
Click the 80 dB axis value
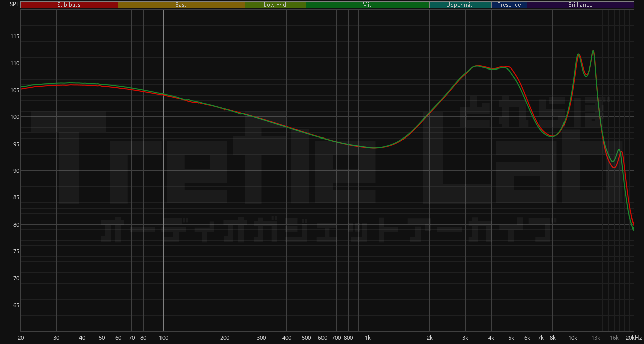coord(16,225)
